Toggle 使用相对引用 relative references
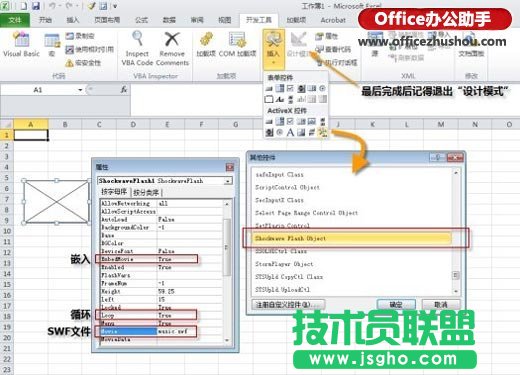 [x=89, y=50]
